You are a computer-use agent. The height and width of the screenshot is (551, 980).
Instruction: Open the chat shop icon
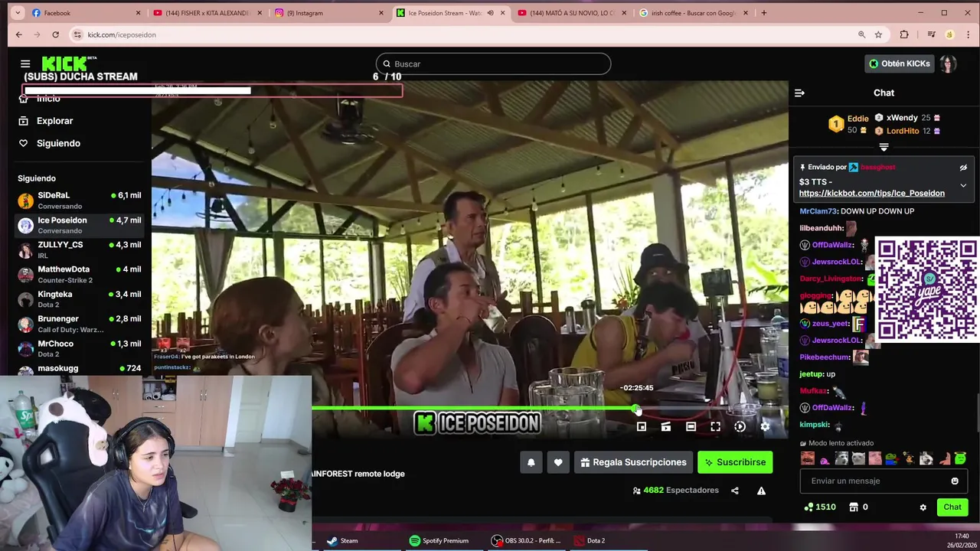click(x=854, y=507)
